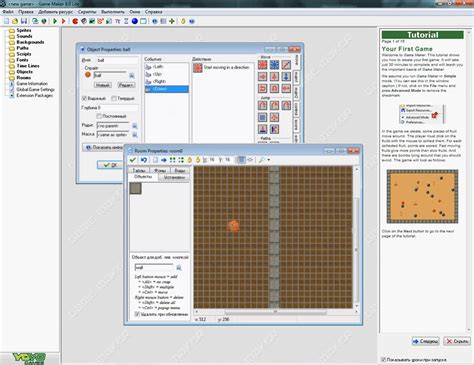This screenshot has height=365, width=474.
Task: Open the Add Resource menu
Action: click(x=55, y=12)
